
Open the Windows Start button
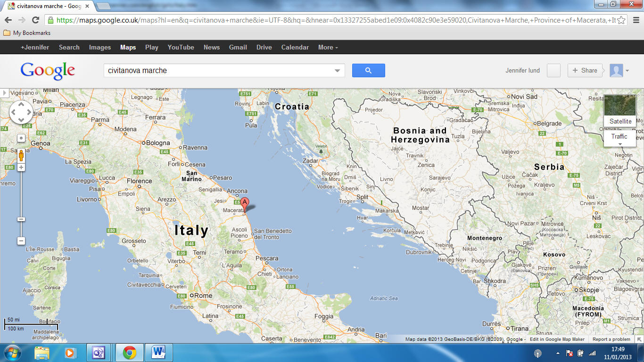pyautogui.click(x=11, y=353)
